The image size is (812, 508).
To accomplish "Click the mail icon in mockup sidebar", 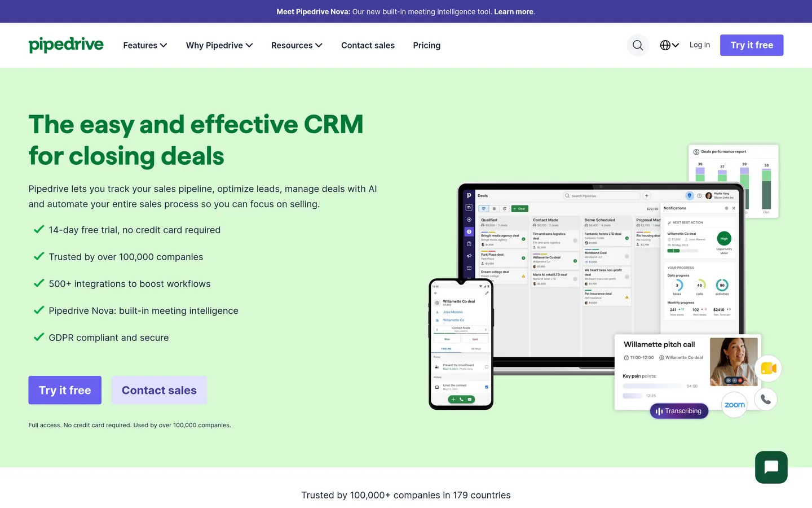I will coord(469,268).
